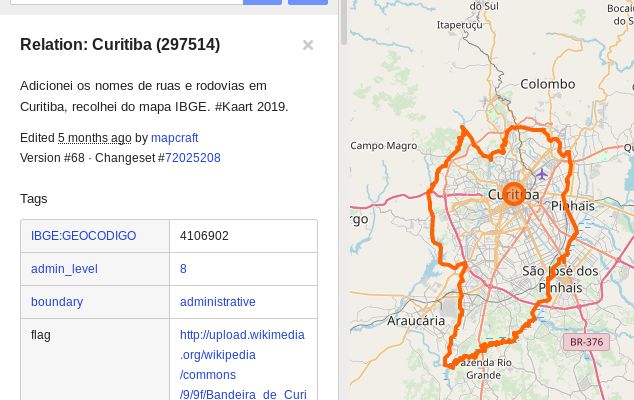
Task: Open mapcraft user profile link
Action: coord(174,138)
